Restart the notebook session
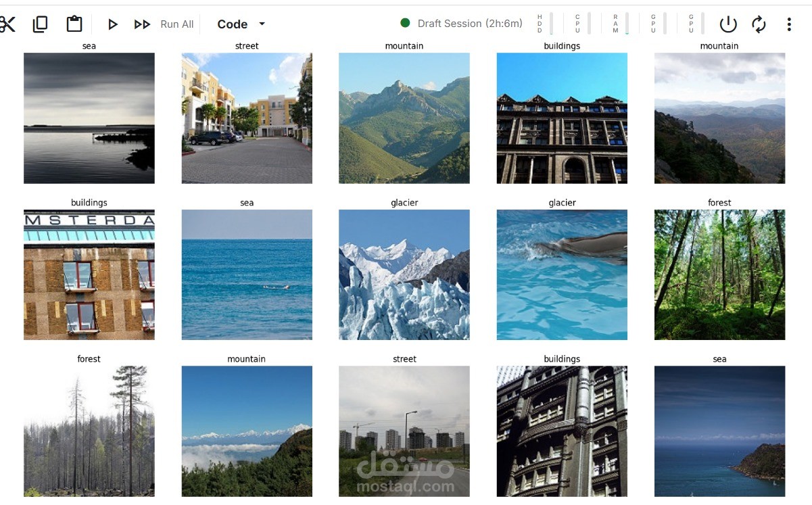812x505 pixels. click(759, 24)
